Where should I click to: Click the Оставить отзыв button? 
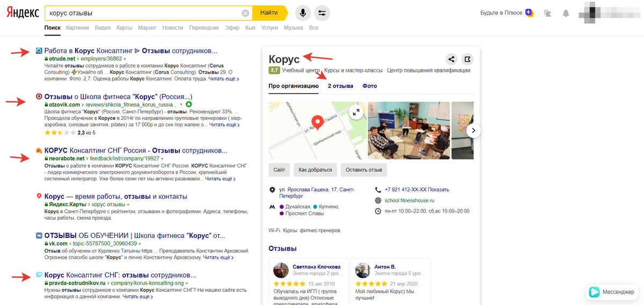[363, 170]
